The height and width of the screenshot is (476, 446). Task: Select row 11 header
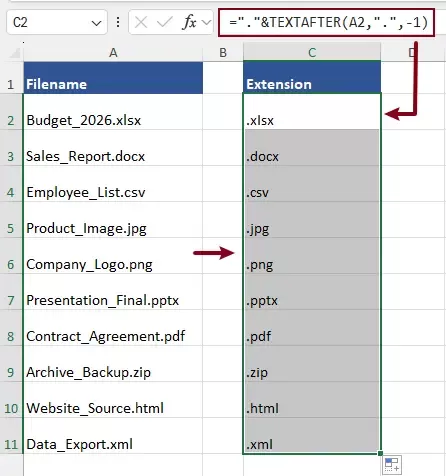click(11, 436)
